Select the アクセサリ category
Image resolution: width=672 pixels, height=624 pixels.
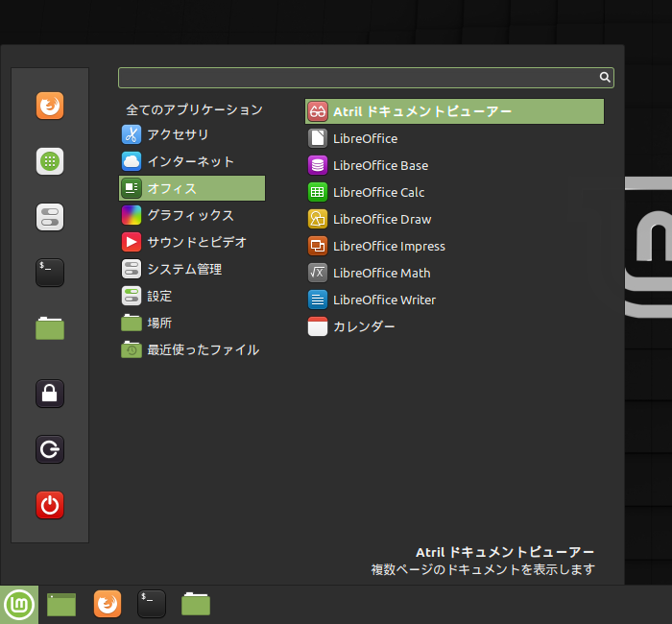(x=192, y=134)
